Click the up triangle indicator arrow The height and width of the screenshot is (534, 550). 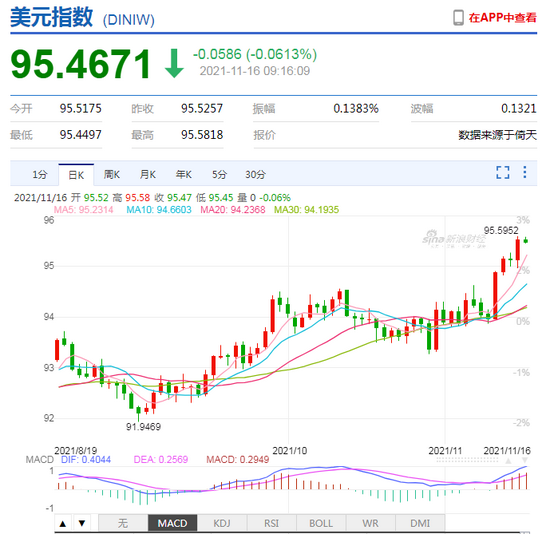click(63, 524)
